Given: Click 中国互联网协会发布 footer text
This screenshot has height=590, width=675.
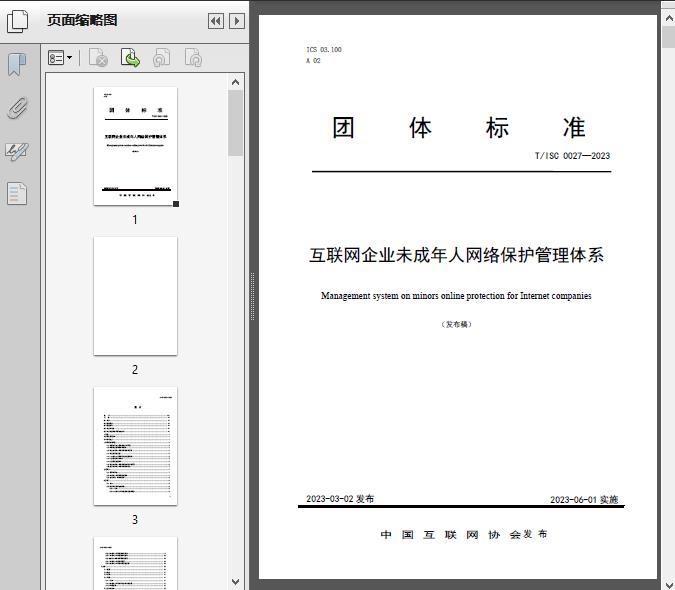Looking at the screenshot, I should (464, 534).
